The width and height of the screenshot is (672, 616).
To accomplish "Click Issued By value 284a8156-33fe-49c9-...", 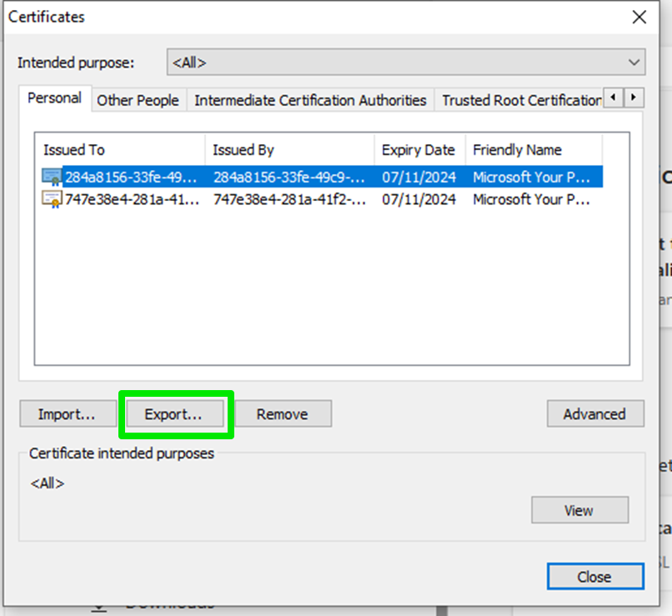I will [x=289, y=177].
